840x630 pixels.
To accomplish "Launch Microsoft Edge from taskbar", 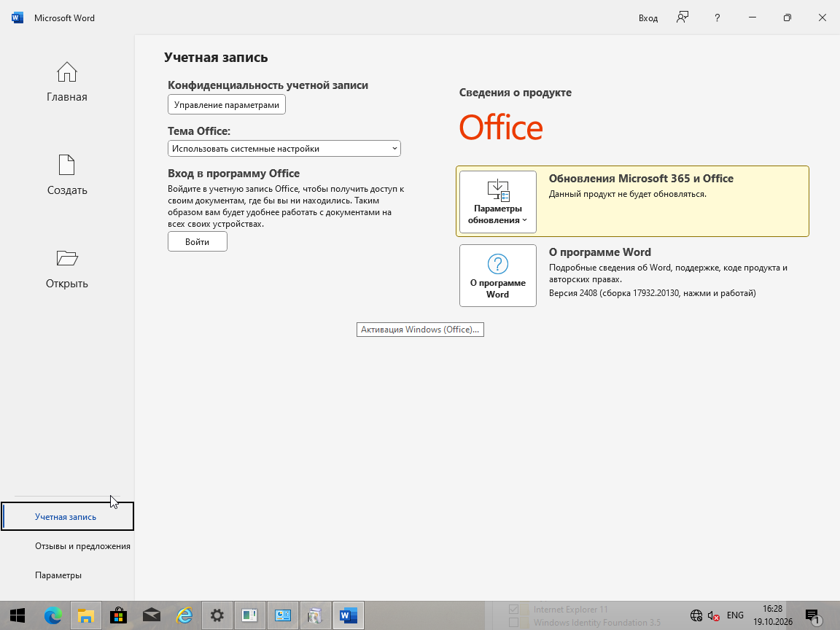I will 52,615.
